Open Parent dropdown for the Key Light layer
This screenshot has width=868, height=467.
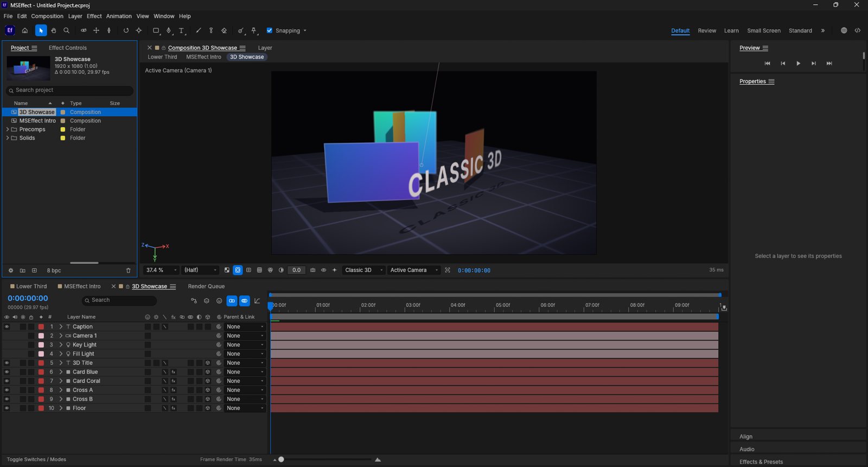[x=245, y=345]
